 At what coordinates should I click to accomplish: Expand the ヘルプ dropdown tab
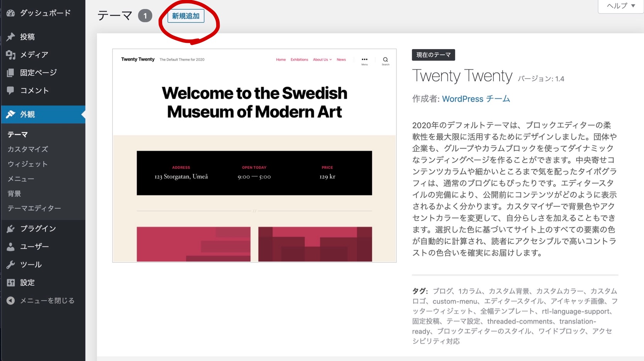pos(620,6)
